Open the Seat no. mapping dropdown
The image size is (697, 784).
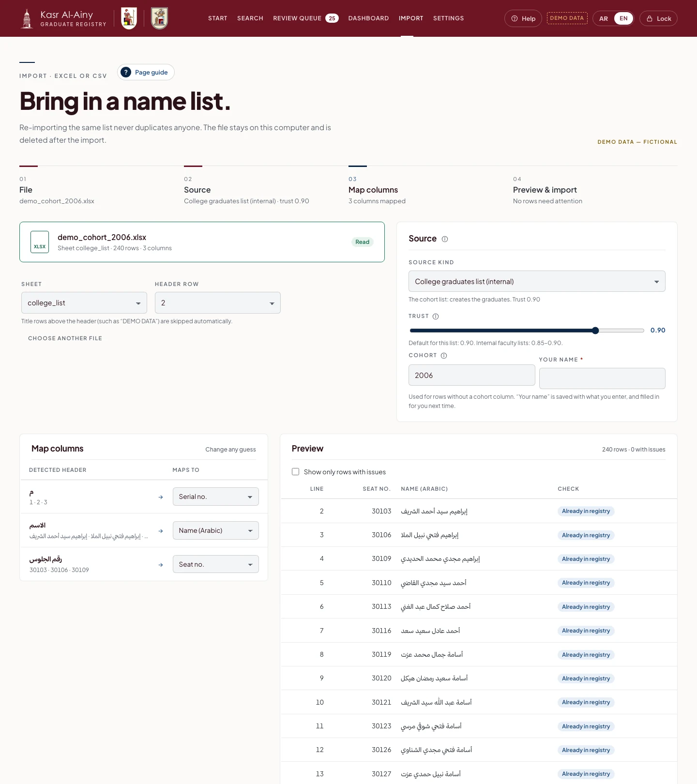216,564
